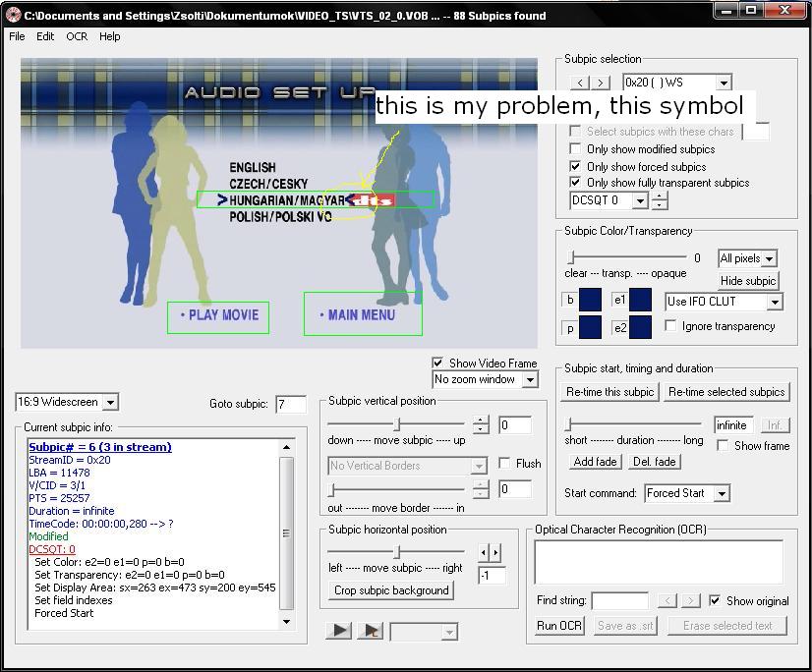Click the horizontal position value field showing -1
This screenshot has width=812, height=672.
(x=492, y=576)
